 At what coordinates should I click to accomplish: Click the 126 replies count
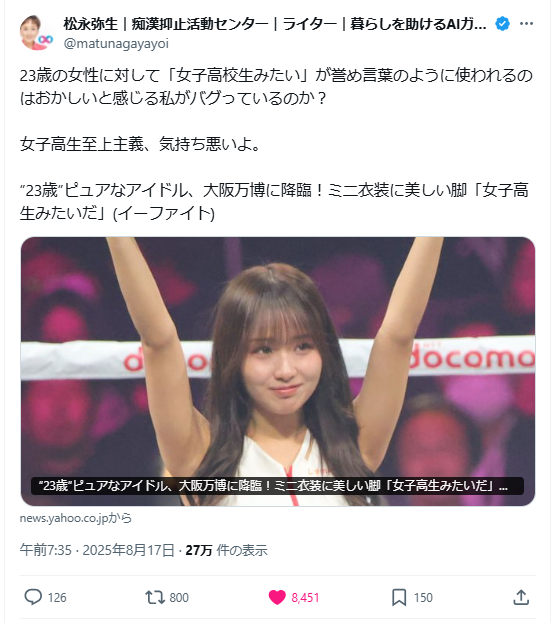coord(57,598)
